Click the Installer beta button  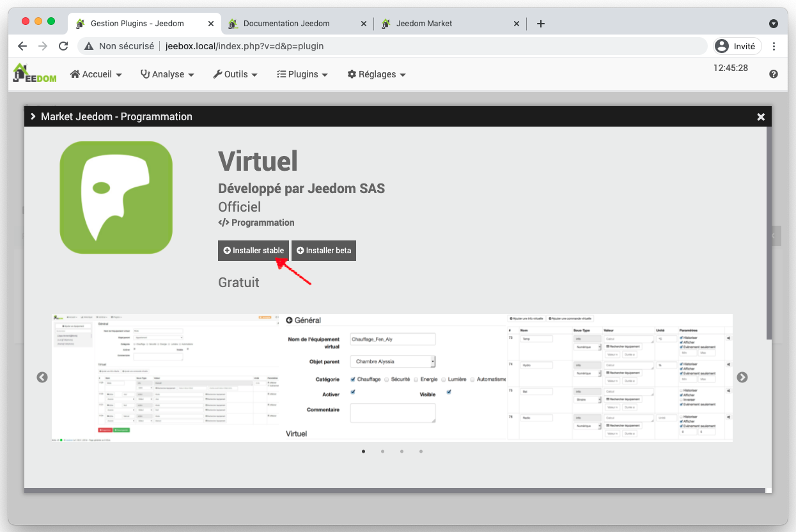[x=324, y=251]
